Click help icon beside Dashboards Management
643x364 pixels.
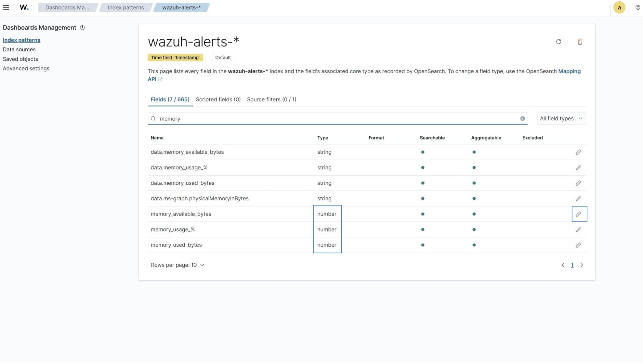coord(82,28)
